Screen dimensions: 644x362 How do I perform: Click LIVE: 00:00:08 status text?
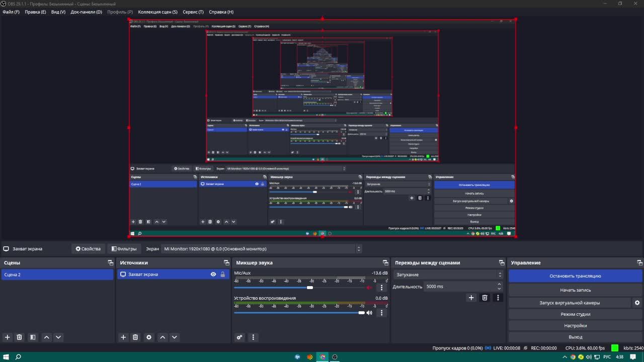click(506, 348)
